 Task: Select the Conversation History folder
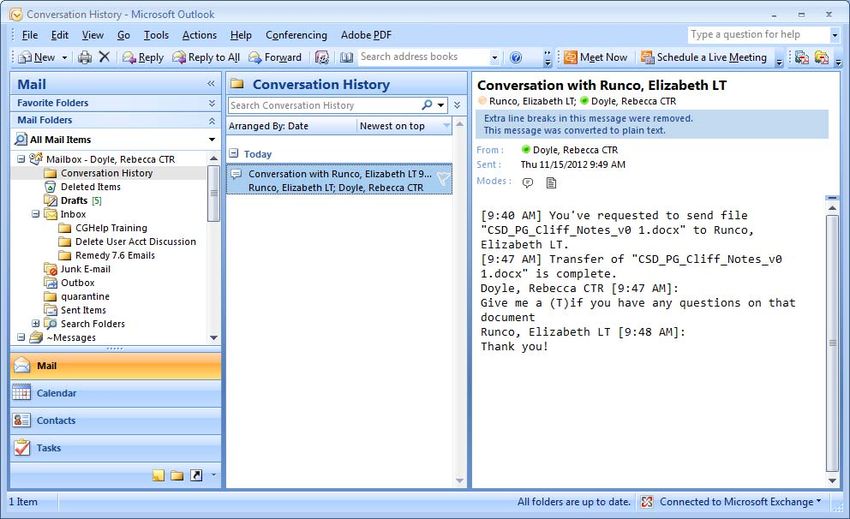click(106, 173)
